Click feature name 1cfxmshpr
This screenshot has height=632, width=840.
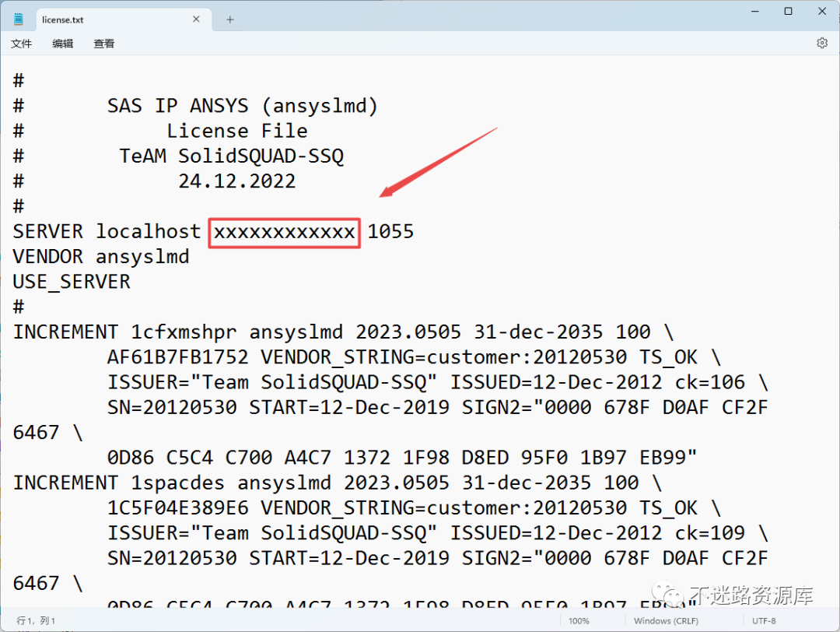[184, 332]
